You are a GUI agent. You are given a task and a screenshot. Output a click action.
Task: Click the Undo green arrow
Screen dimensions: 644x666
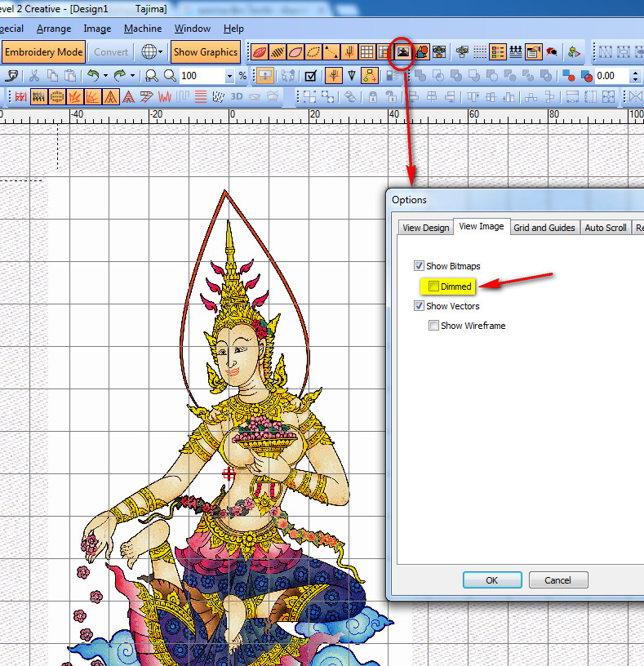pyautogui.click(x=93, y=76)
